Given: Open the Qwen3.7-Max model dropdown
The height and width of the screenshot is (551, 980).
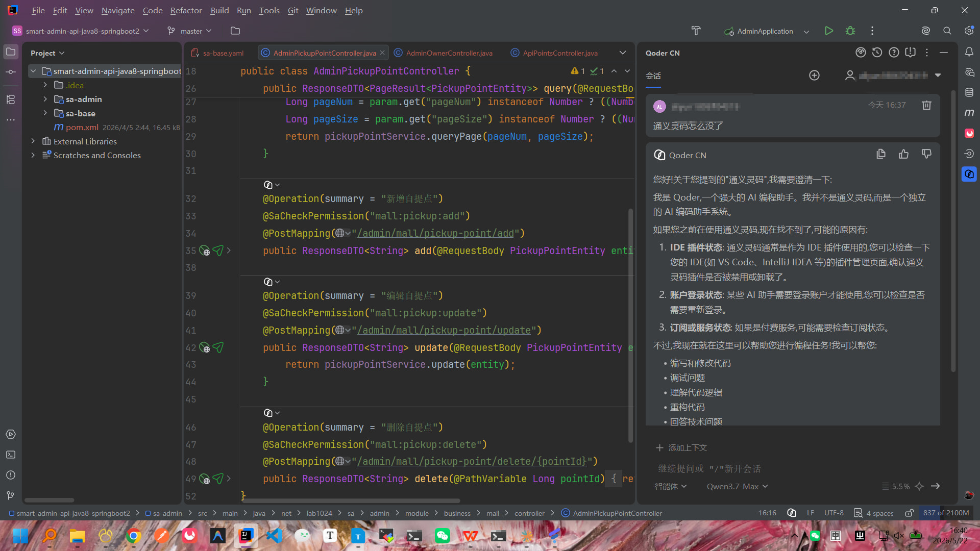Looking at the screenshot, I should [737, 486].
